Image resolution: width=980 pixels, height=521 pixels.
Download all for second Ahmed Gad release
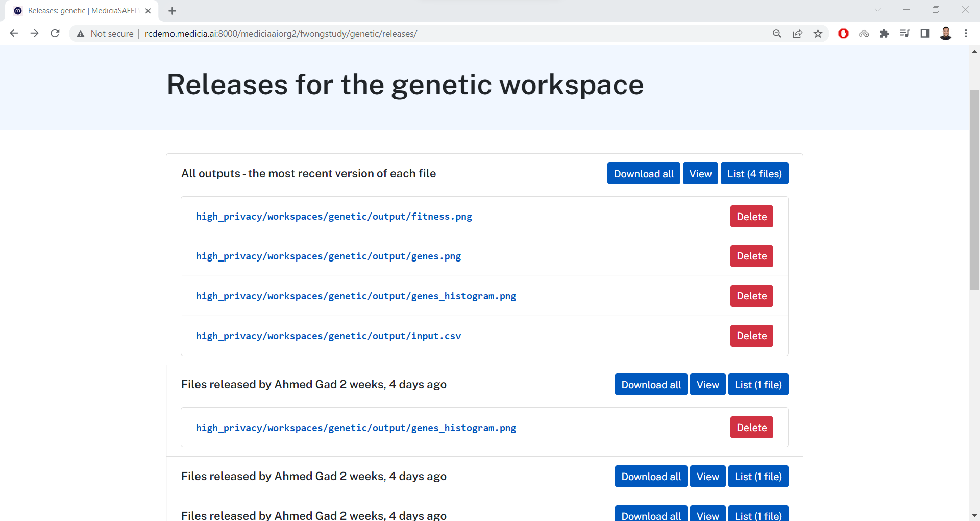click(x=651, y=477)
